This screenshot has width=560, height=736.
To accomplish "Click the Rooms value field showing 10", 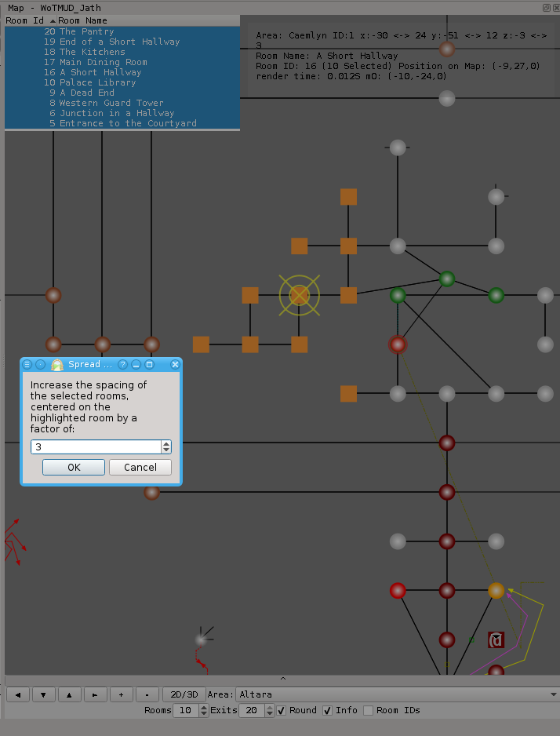I will [186, 711].
